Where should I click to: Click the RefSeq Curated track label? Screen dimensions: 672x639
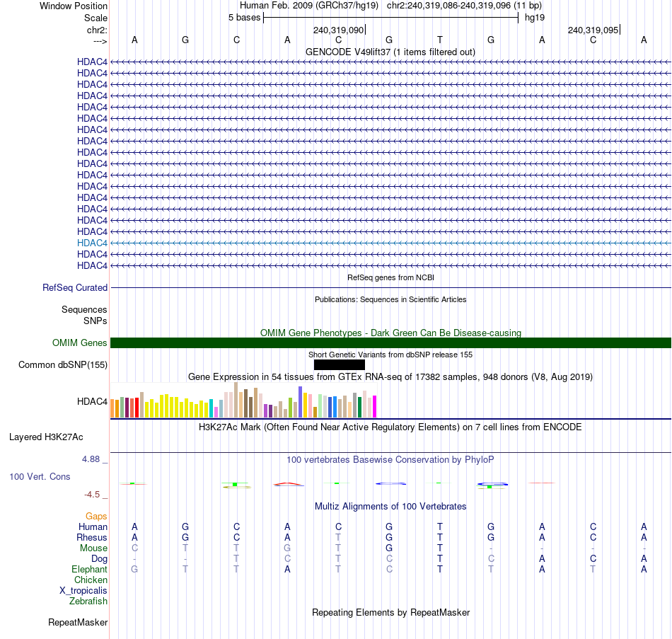[x=75, y=288]
